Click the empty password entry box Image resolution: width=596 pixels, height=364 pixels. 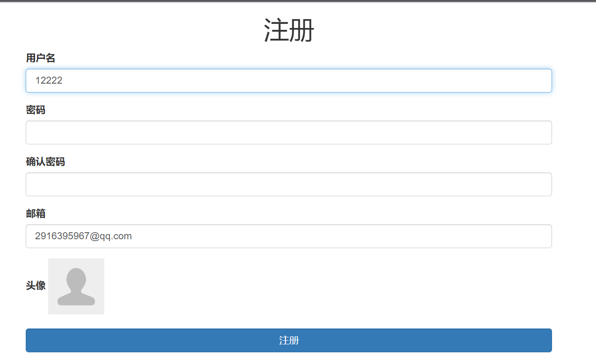point(289,132)
